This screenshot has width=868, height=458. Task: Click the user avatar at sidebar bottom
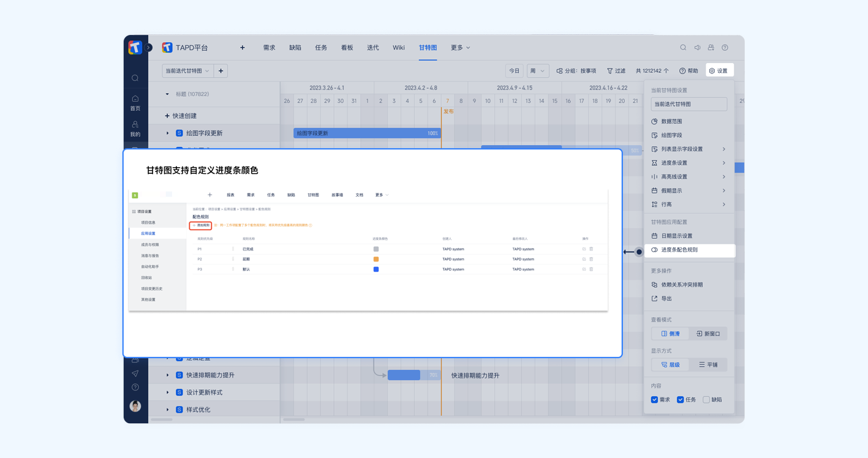pyautogui.click(x=135, y=406)
